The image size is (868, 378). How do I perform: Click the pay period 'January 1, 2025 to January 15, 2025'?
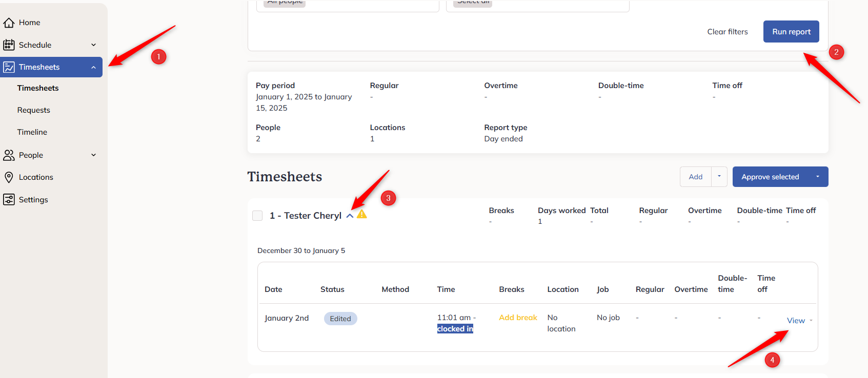tap(304, 102)
